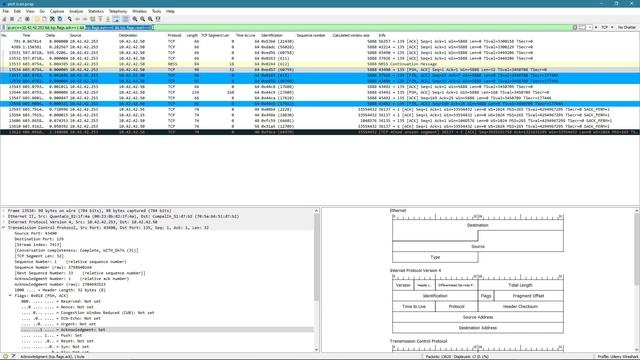
Task: Click the Zoom in icon
Action: pos(135,19)
